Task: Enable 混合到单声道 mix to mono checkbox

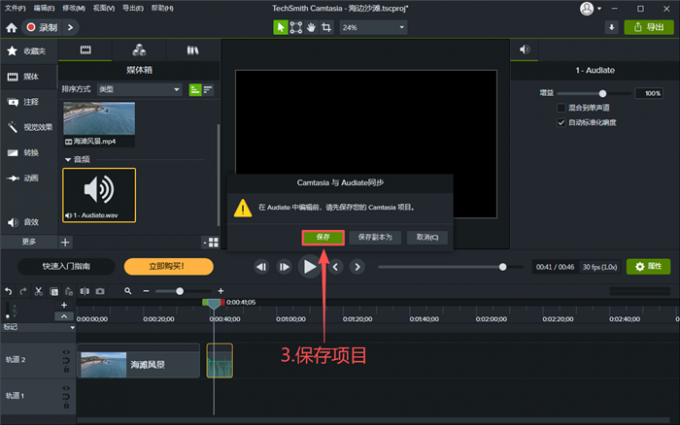Action: coord(561,108)
